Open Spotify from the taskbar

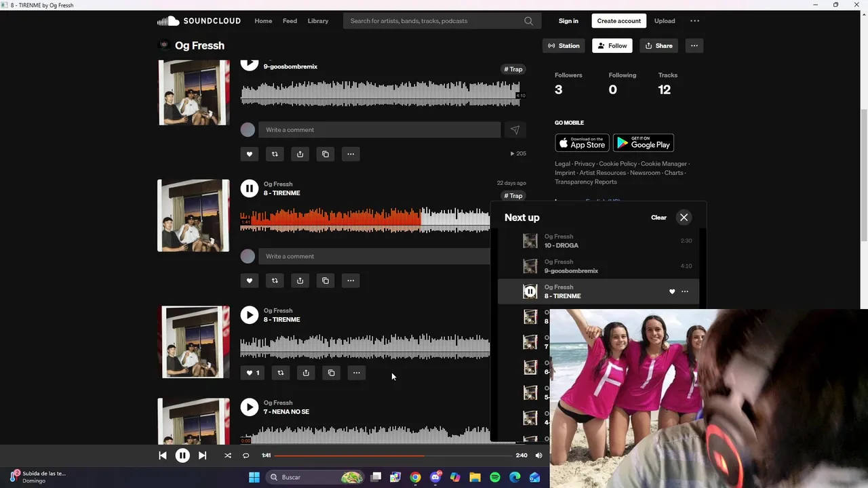495,477
